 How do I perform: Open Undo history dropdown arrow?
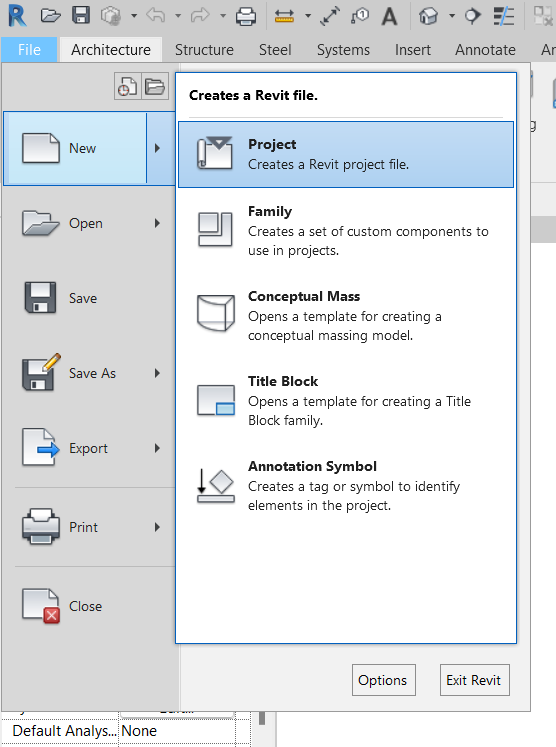(x=178, y=16)
